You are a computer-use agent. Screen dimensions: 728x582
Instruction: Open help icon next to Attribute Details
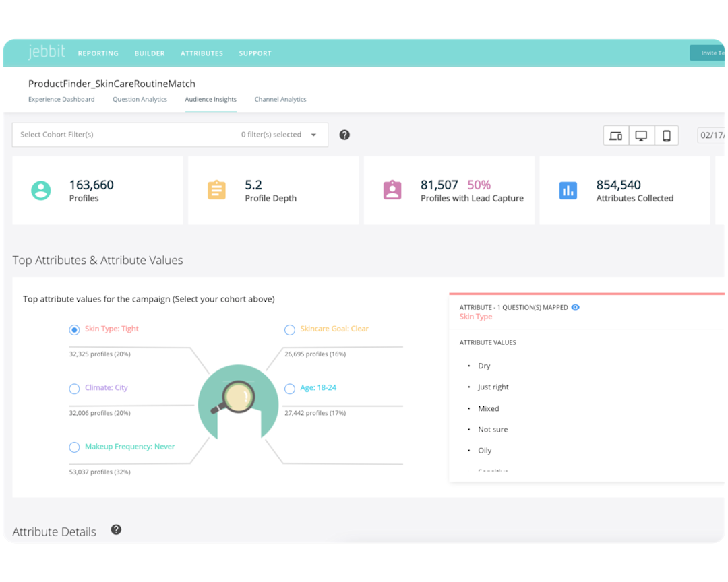tap(116, 529)
